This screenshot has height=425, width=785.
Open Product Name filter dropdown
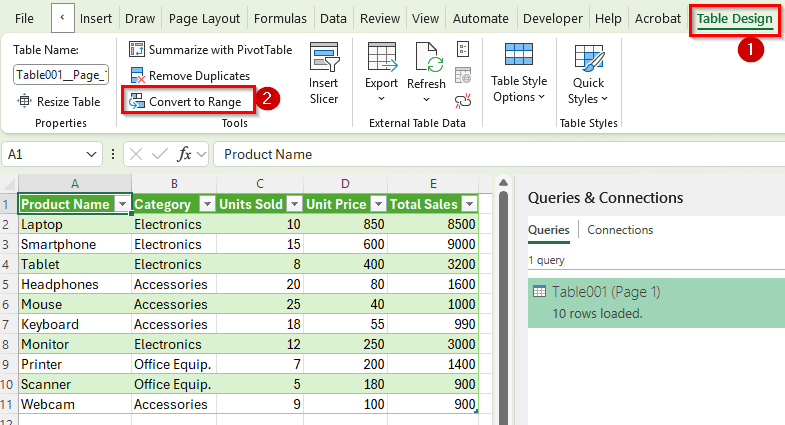tap(122, 204)
